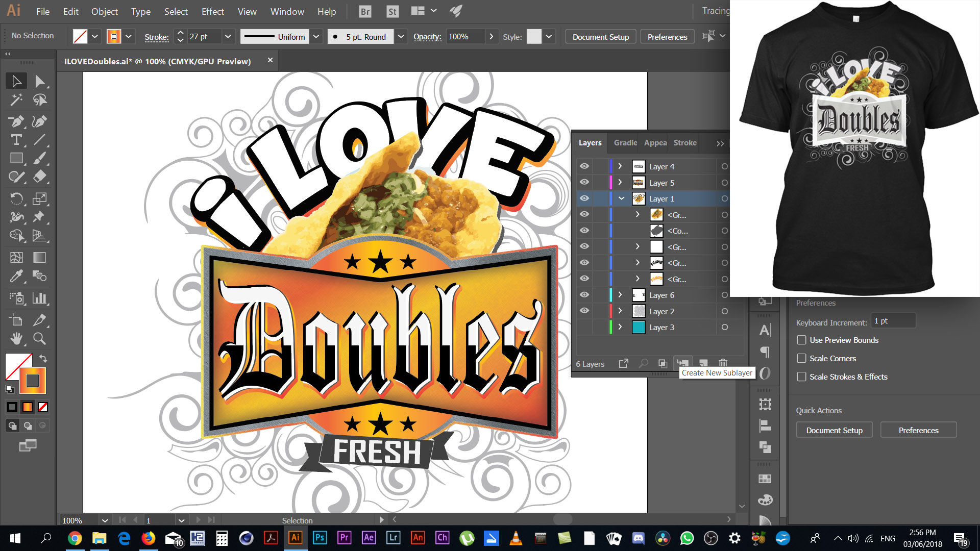Image resolution: width=980 pixels, height=551 pixels.
Task: Select the Type tool
Action: pyautogui.click(x=16, y=140)
